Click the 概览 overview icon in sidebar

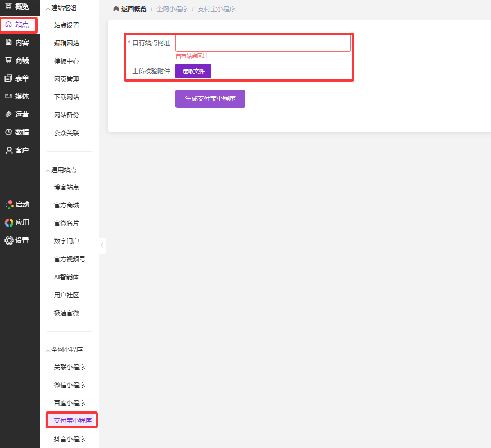8,6
